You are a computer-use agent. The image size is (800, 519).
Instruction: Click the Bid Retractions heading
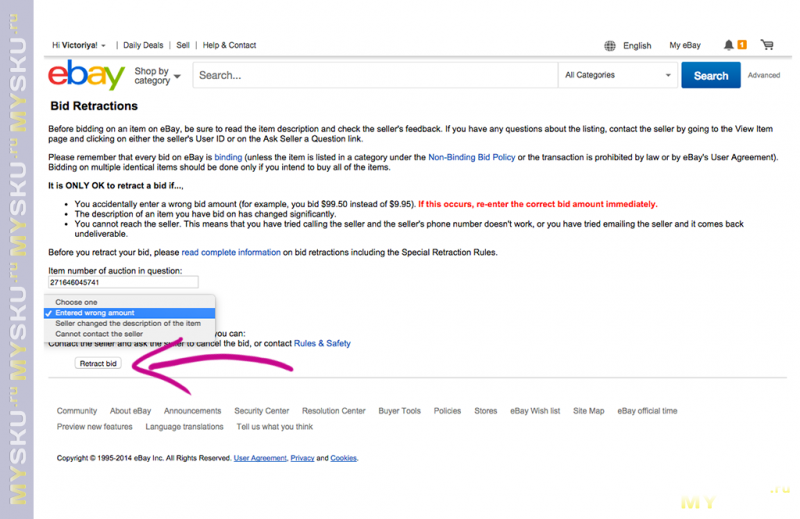(x=94, y=106)
